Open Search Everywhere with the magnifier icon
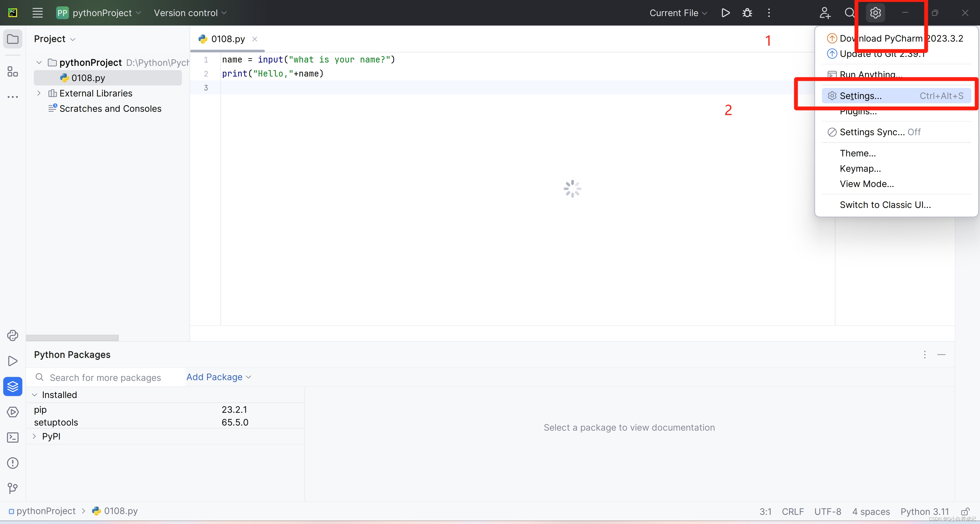This screenshot has height=524, width=980. pos(850,13)
